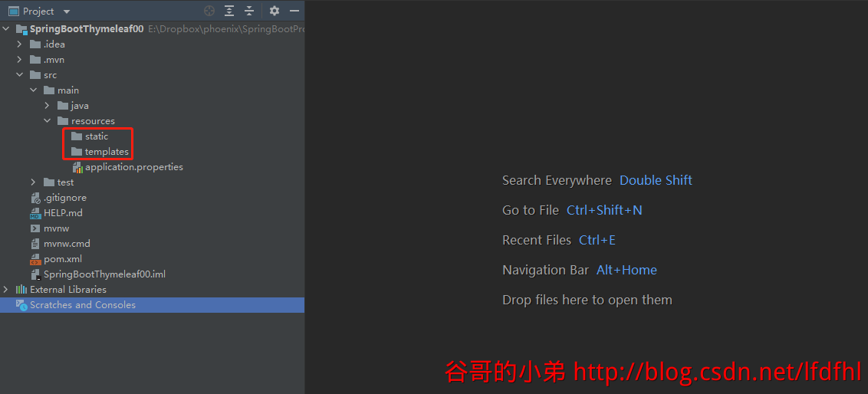Collapse the resources folder
Viewport: 868px width, 394px height.
pyautogui.click(x=48, y=120)
